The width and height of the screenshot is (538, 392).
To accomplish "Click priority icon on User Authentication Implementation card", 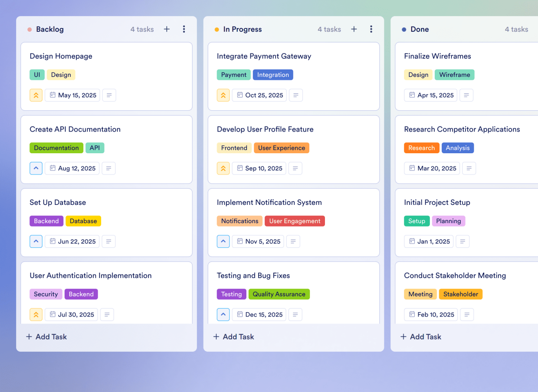I will pyautogui.click(x=36, y=314).
